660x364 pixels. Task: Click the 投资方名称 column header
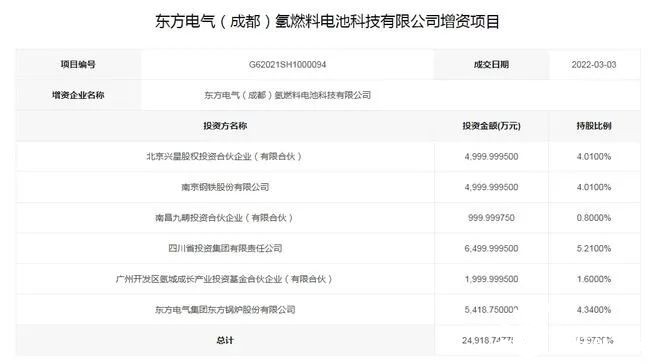click(225, 126)
